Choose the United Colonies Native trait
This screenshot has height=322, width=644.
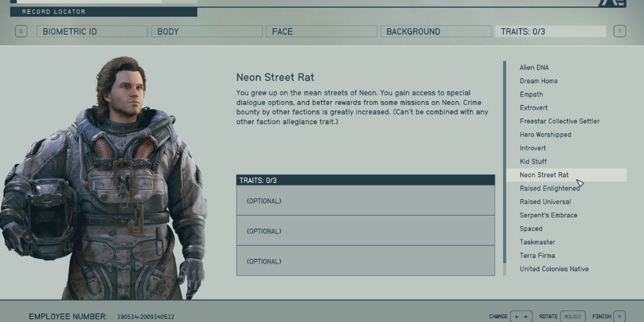click(554, 269)
